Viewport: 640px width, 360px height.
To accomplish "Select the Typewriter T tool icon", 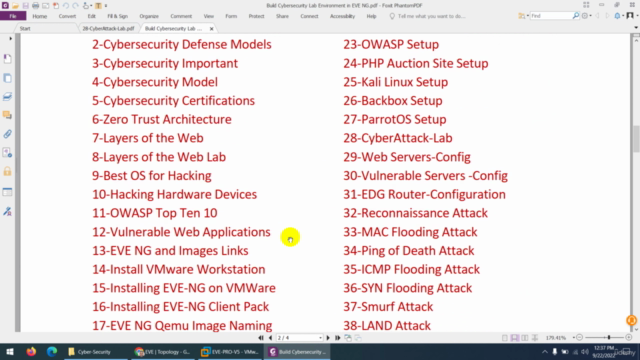I will (x=98, y=6).
